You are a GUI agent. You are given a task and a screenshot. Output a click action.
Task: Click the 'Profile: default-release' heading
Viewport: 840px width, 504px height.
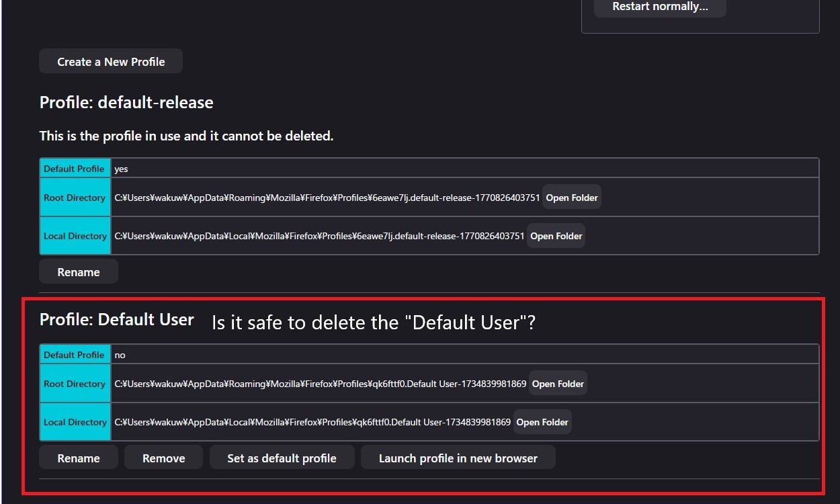pos(126,103)
